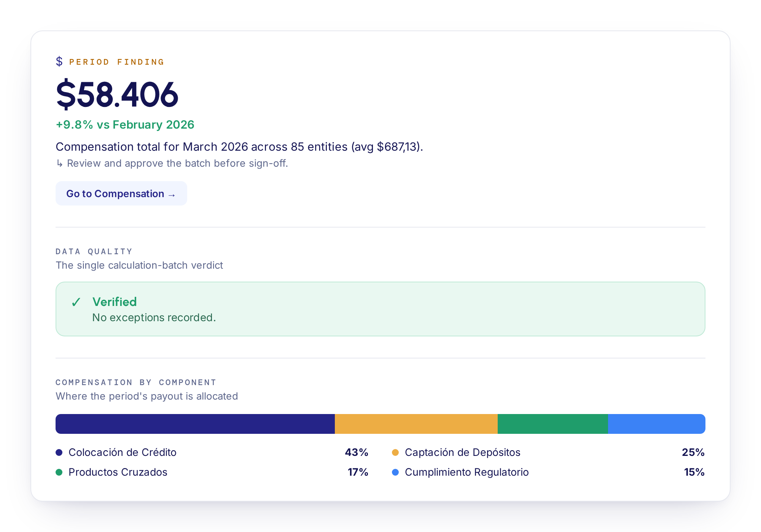This screenshot has width=761, height=532.
Task: Click the return arrow icon before Review note
Action: click(x=59, y=164)
